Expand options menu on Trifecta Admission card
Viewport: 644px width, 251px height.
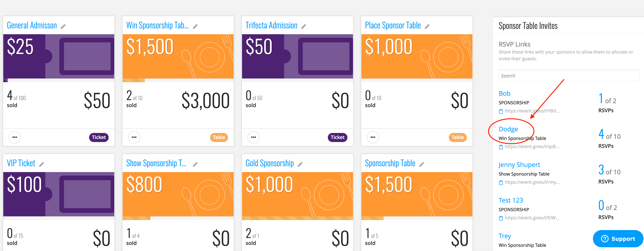(253, 137)
